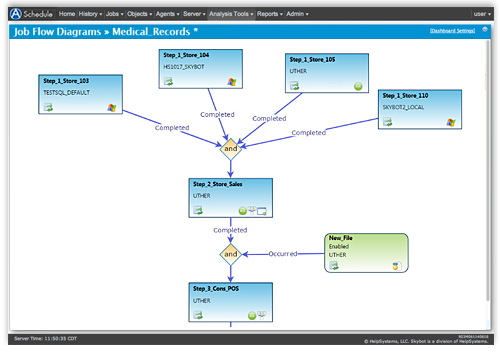
Task: Click the help icon beside Dashboard Settings
Action: [x=485, y=29]
